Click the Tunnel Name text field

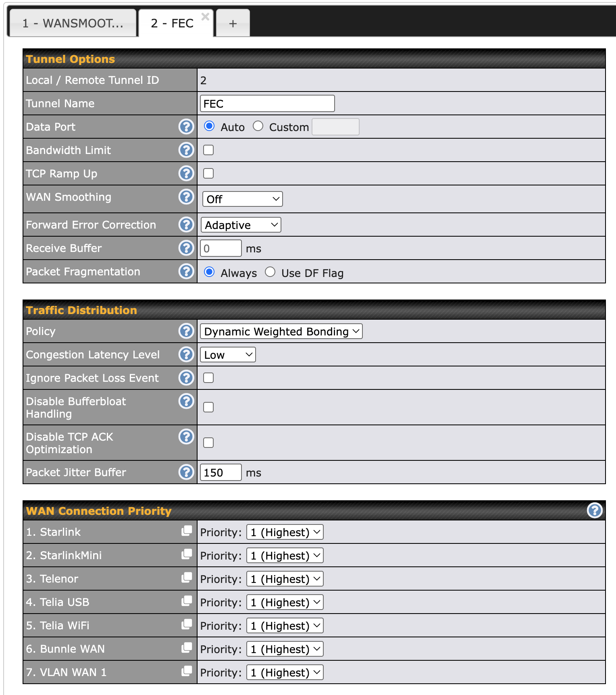267,104
